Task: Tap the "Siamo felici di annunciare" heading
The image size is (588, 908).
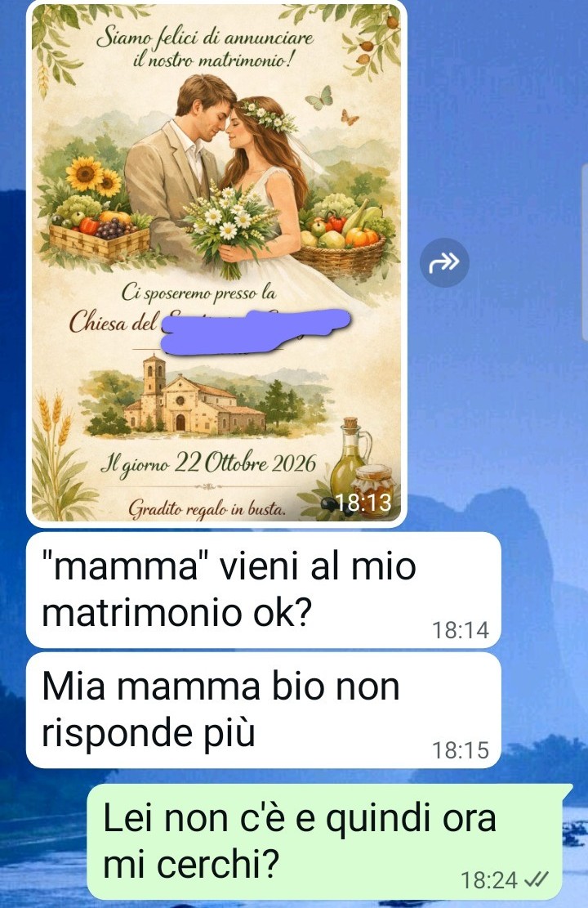Action: [x=205, y=38]
